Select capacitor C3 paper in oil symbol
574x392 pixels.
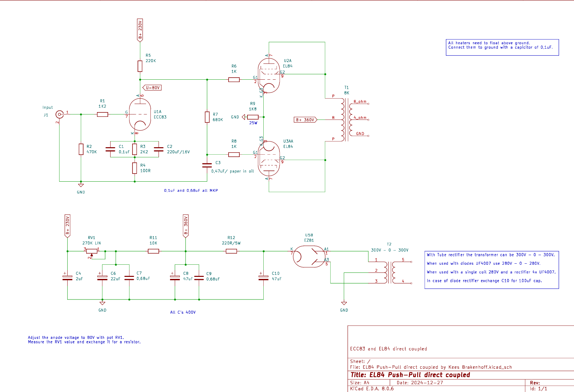tap(207, 165)
